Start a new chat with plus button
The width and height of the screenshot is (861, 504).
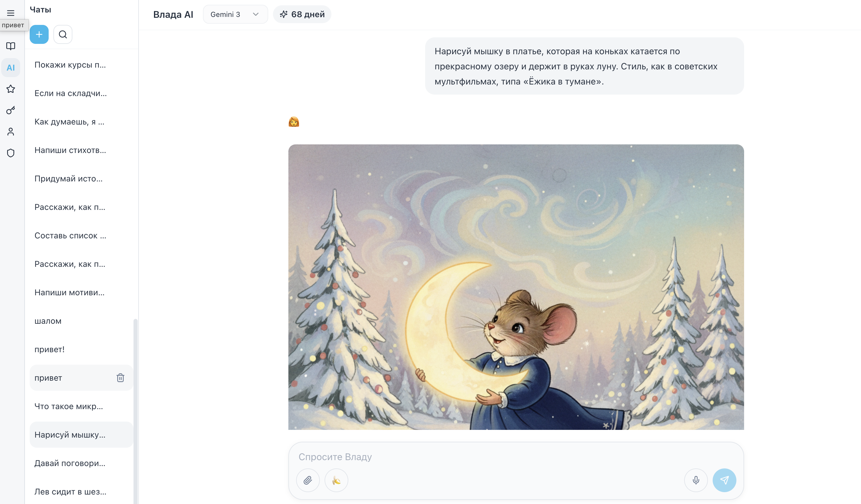pyautogui.click(x=39, y=34)
